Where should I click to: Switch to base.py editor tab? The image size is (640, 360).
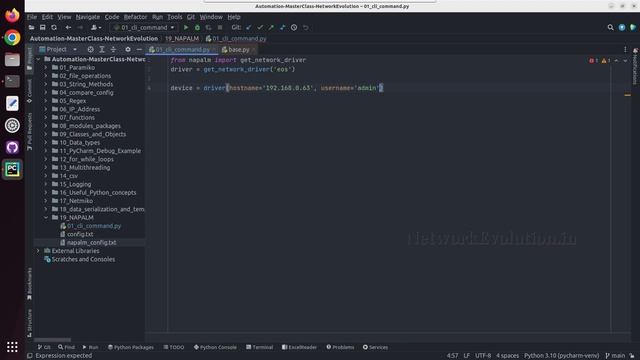tap(238, 49)
